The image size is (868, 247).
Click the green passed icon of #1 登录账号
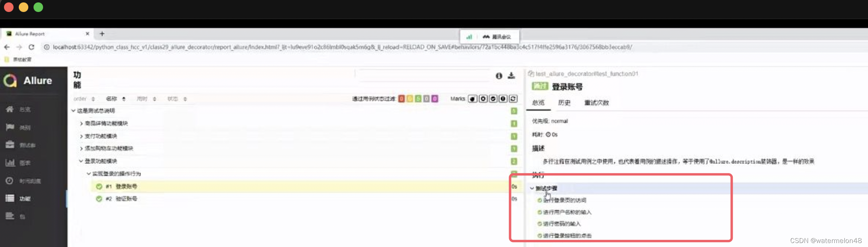[x=99, y=186]
